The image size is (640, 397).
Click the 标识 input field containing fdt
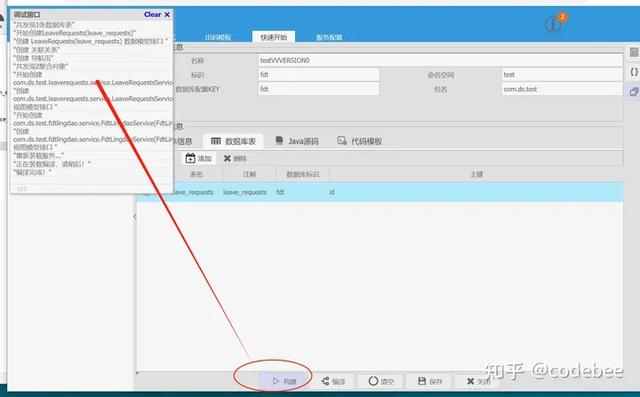[319, 75]
